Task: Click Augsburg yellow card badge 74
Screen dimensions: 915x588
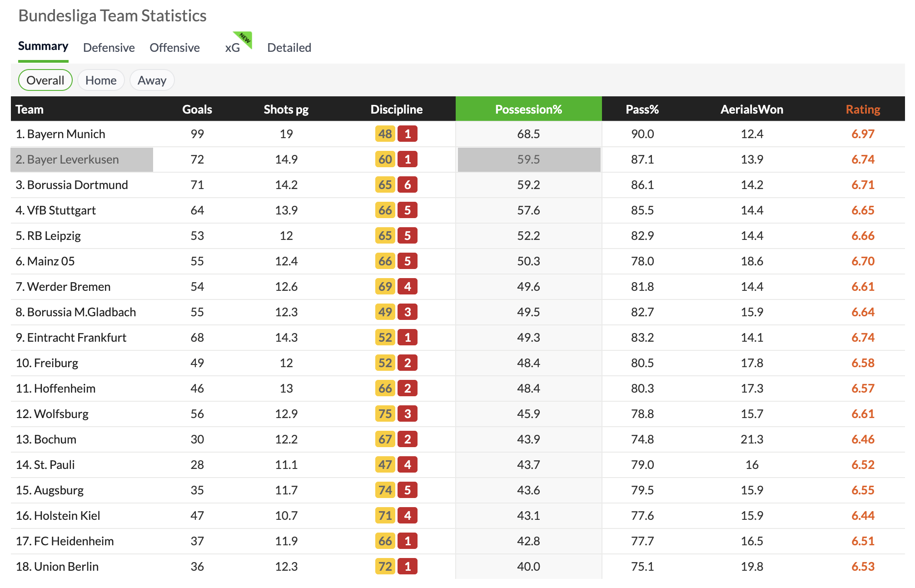Action: 385,490
